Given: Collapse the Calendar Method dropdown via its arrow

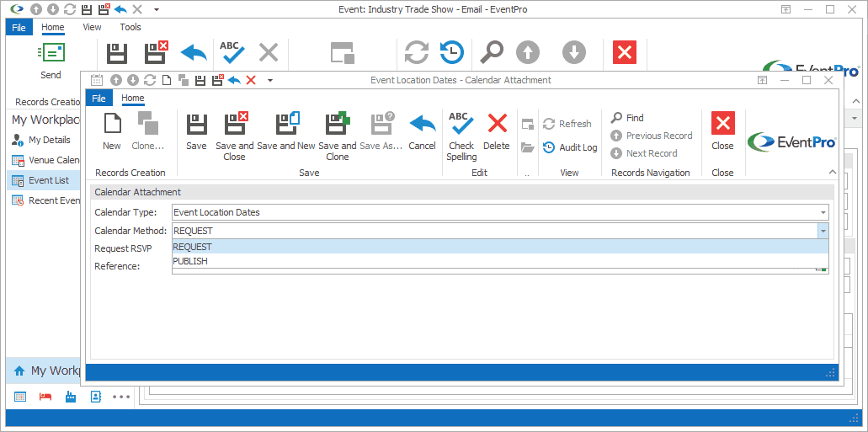Looking at the screenshot, I should click(x=823, y=231).
